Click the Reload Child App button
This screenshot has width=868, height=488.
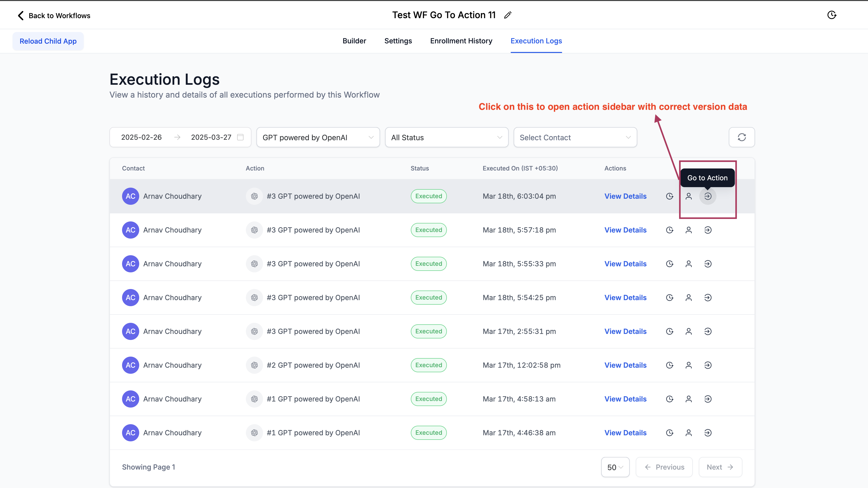coord(48,41)
